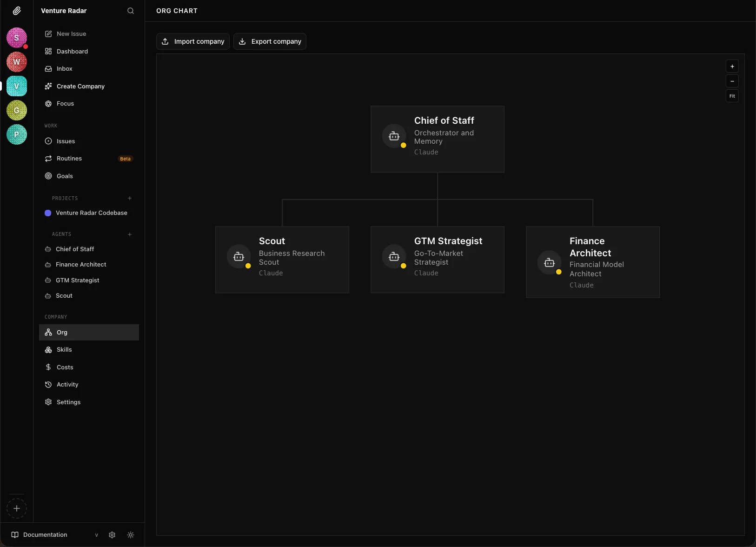Add a new project with the plus icon
This screenshot has width=756, height=547.
tap(129, 198)
